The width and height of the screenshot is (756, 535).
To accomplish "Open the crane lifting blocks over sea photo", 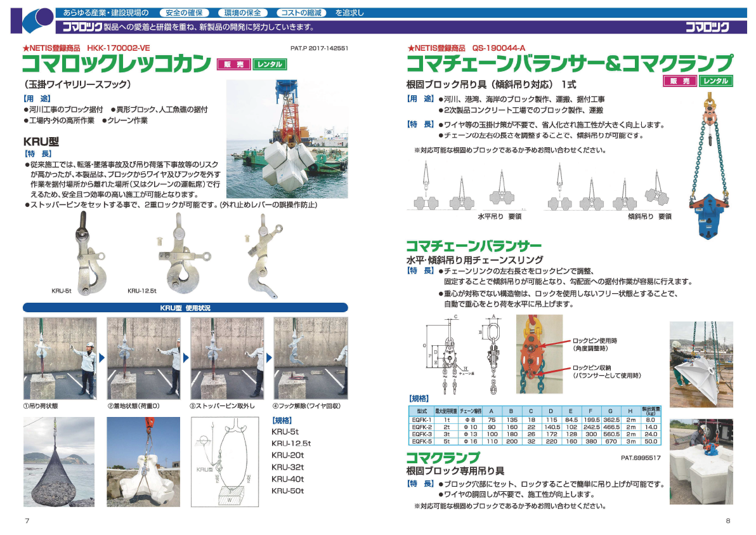I will coord(287,139).
